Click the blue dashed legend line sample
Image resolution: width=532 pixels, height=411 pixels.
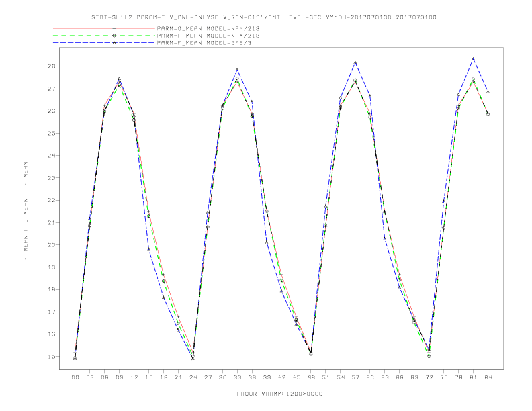point(104,43)
